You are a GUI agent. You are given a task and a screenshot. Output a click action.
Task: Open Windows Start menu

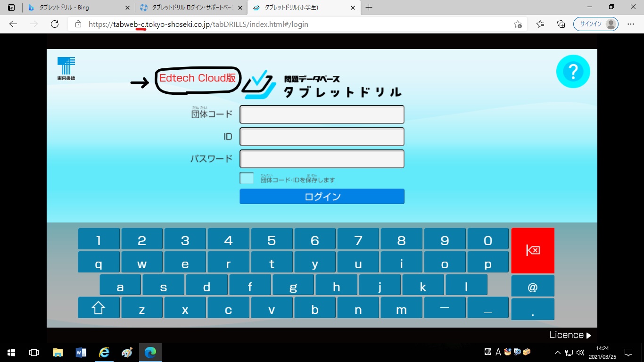pos(11,352)
